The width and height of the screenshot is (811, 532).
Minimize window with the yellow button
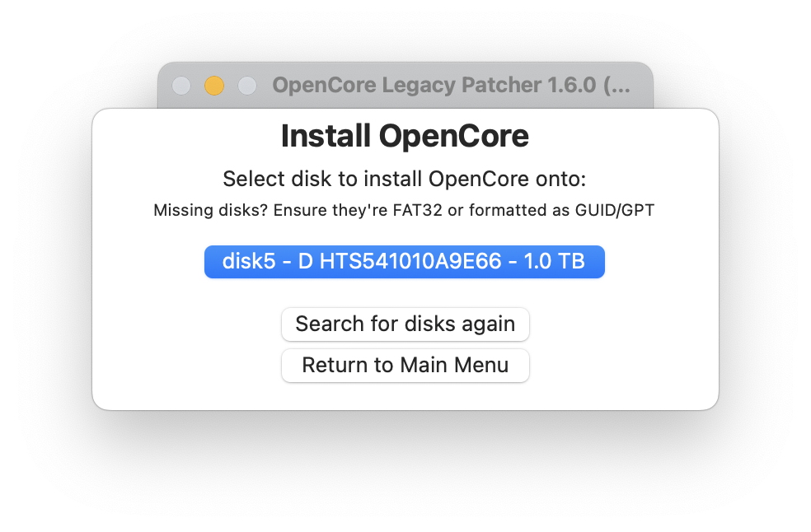click(x=214, y=86)
